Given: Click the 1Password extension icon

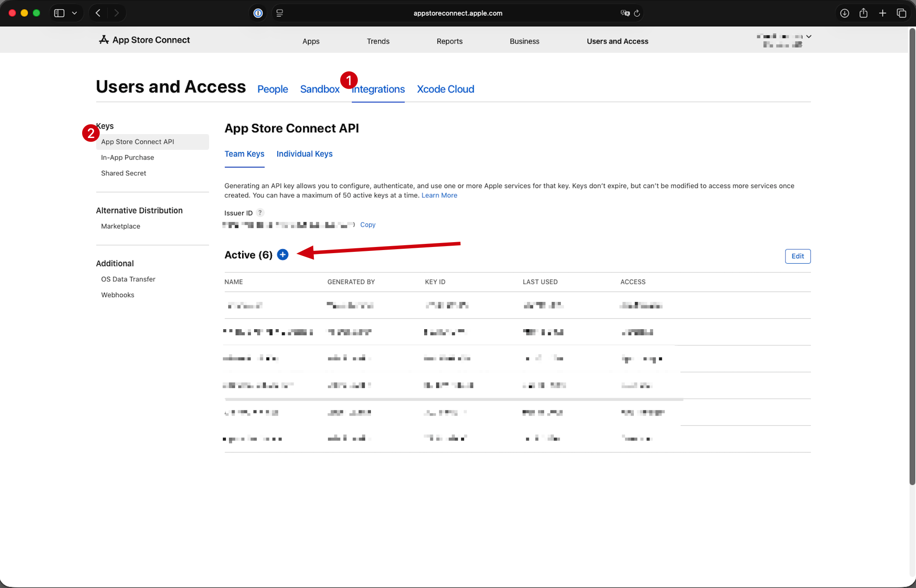Looking at the screenshot, I should coord(258,13).
